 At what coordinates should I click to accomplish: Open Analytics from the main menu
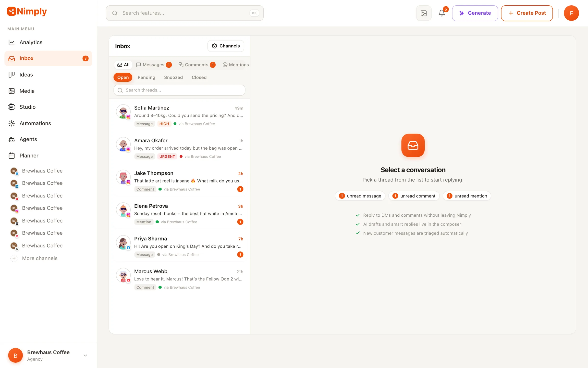point(48,42)
